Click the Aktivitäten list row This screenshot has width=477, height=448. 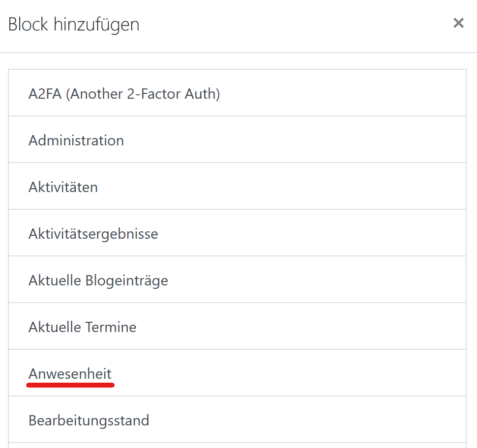[x=238, y=186]
